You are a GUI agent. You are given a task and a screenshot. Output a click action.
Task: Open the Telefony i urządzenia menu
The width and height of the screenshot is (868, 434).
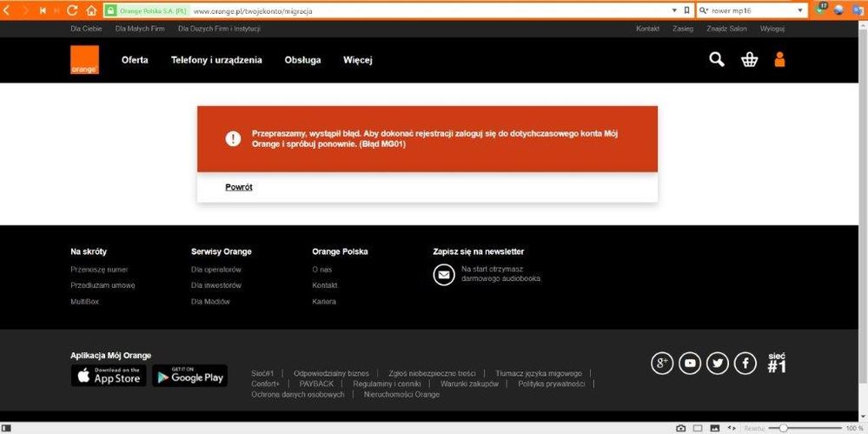216,60
